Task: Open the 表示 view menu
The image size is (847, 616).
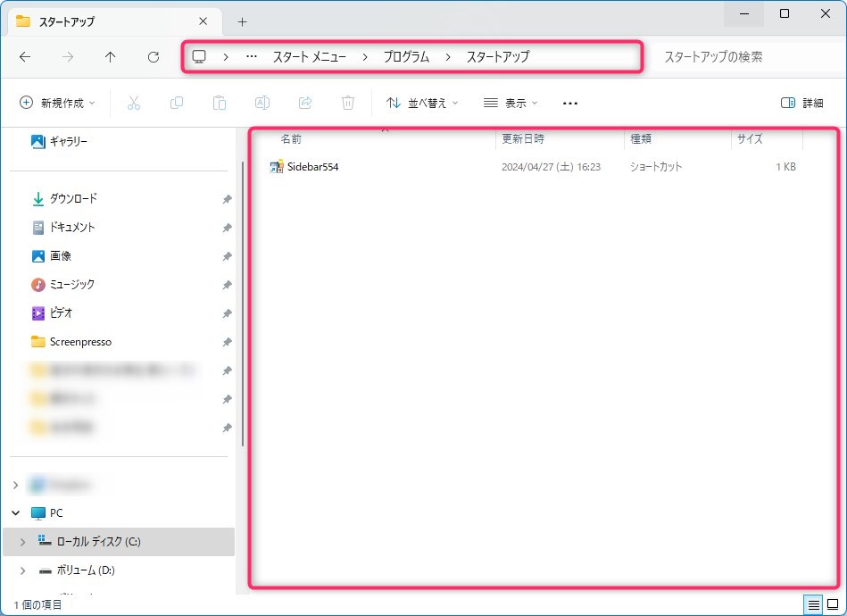Action: pos(511,103)
